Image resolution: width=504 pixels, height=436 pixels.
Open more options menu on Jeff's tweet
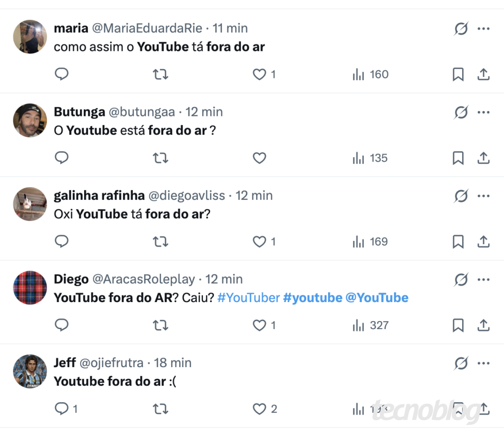(484, 363)
